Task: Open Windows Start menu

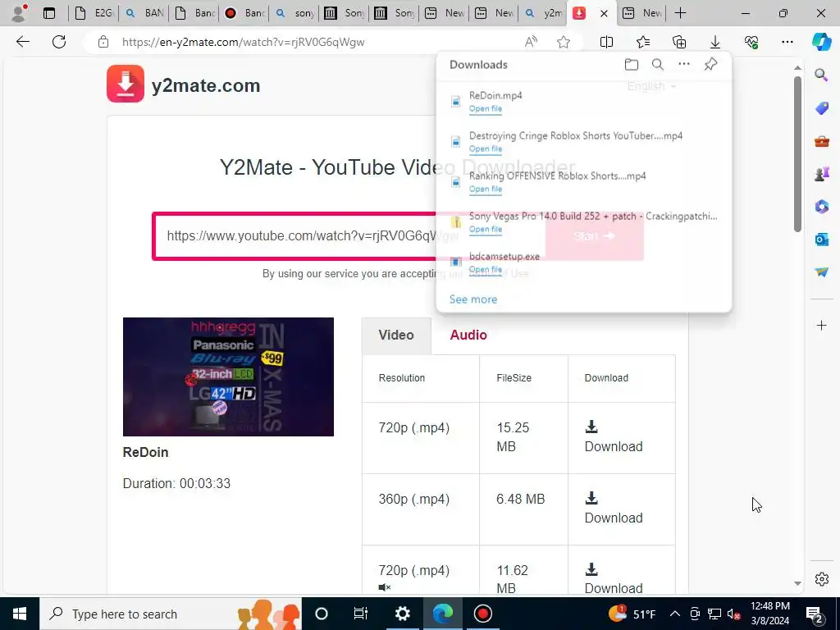Action: click(20, 614)
